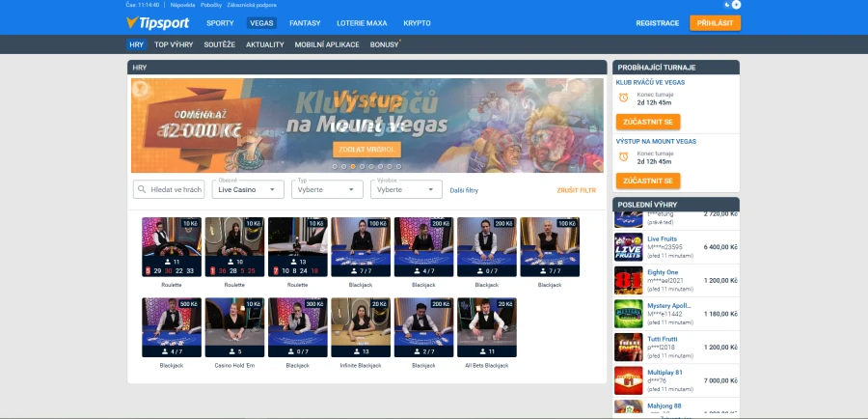This screenshot has width=868, height=419.
Task: Open the Typ dropdown
Action: coord(327,189)
